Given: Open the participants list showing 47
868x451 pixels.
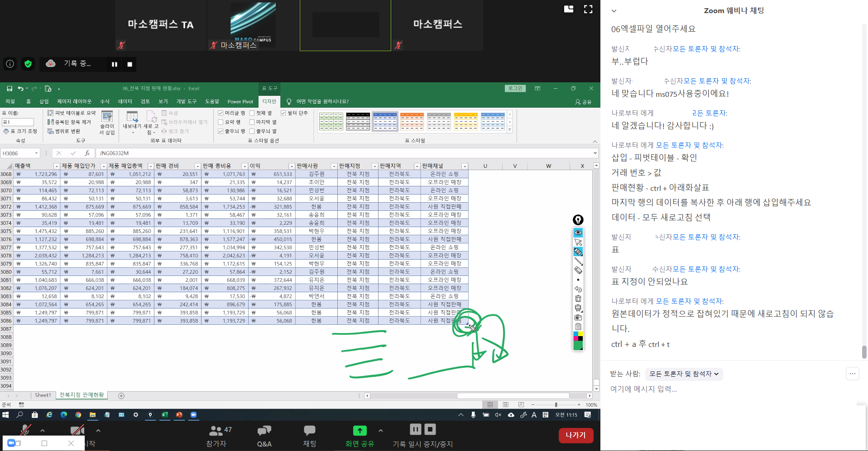Looking at the screenshot, I should point(216,436).
